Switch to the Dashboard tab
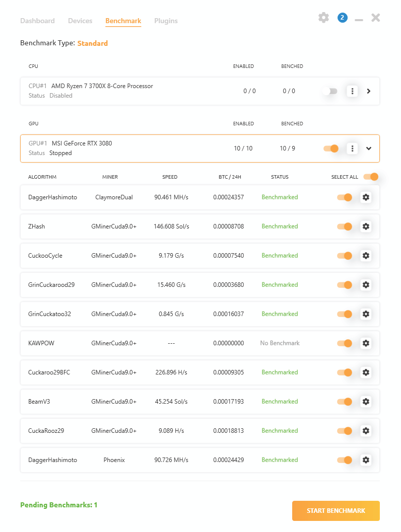 [37, 21]
